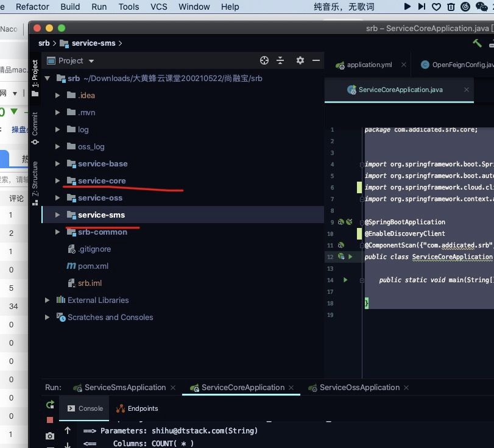Click the Locate/Select Opened File crosshair icon
This screenshot has width=494, height=448.
[264, 60]
